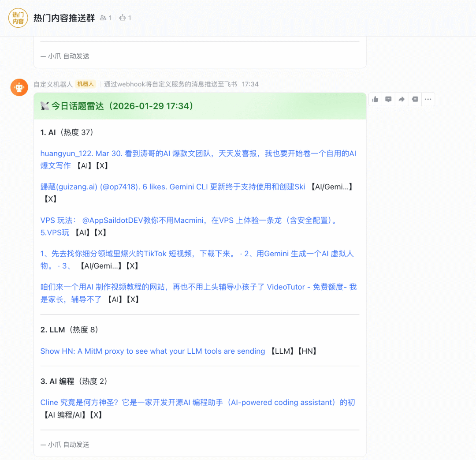Click the 17:34 message timestamp
The height and width of the screenshot is (460, 476).
pos(250,84)
